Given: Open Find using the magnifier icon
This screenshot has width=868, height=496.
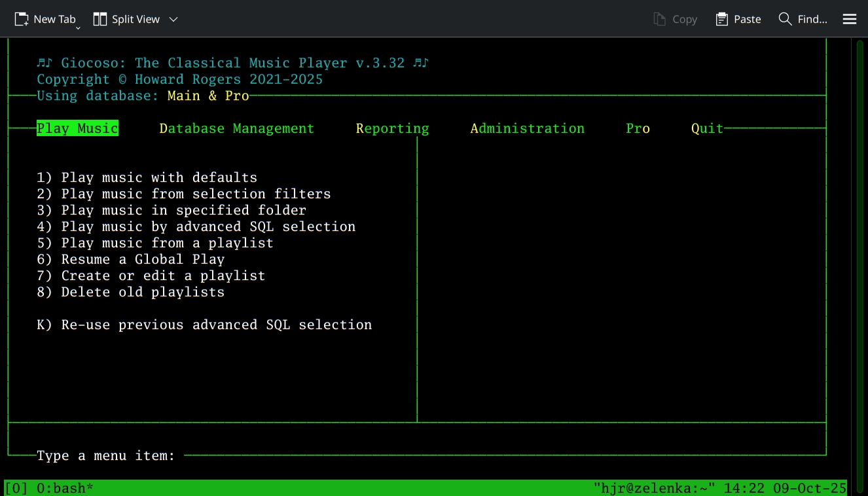Looking at the screenshot, I should (x=784, y=19).
